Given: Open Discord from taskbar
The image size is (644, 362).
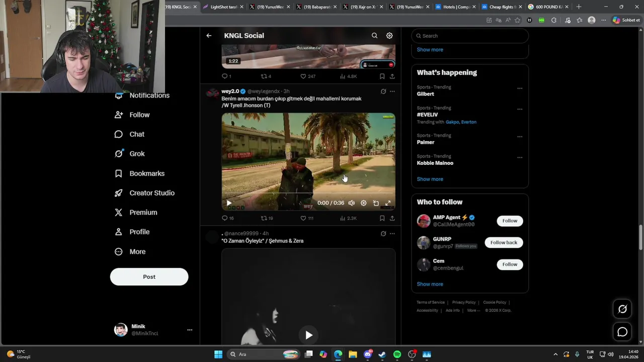Looking at the screenshot, I should (x=368, y=354).
